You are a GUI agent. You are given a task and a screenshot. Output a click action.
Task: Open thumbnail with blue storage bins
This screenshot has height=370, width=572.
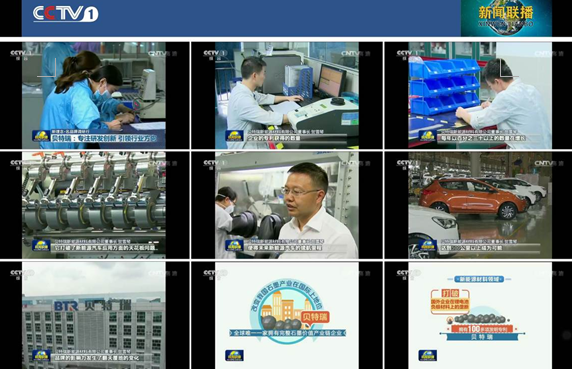[x=480, y=95]
